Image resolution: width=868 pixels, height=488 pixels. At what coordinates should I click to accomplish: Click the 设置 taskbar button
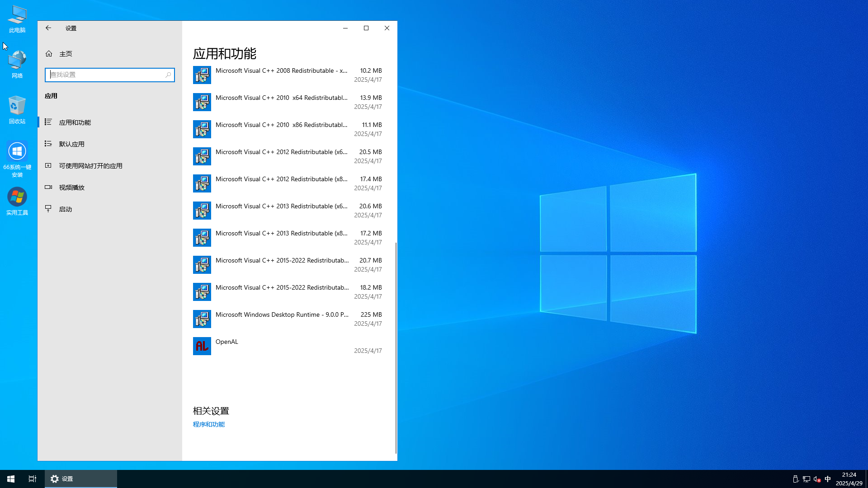81,479
